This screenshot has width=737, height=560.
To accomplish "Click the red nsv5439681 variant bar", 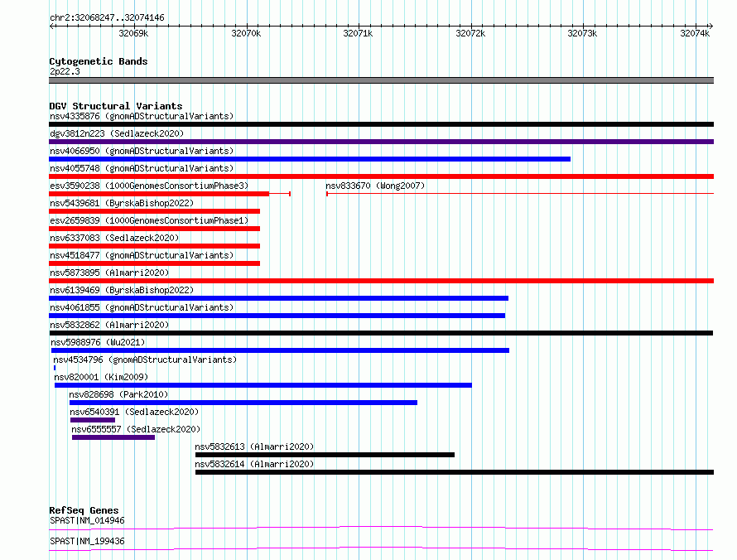I will pos(154,211).
